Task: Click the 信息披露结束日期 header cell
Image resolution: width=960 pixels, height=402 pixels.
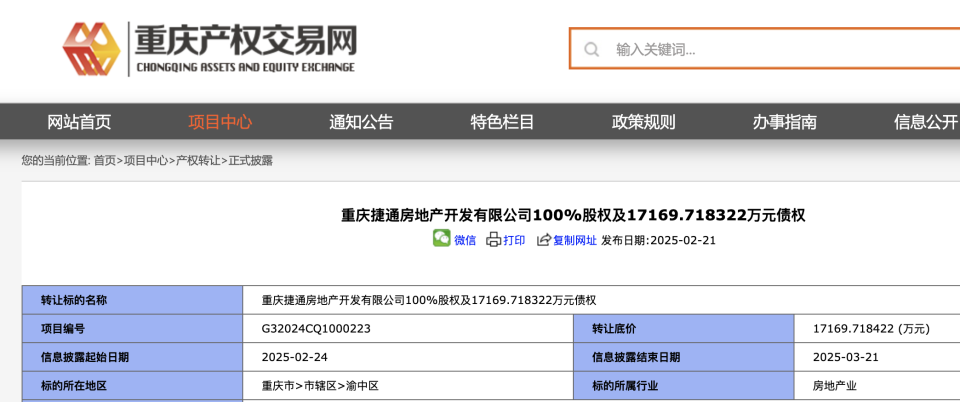Action: coord(683,357)
